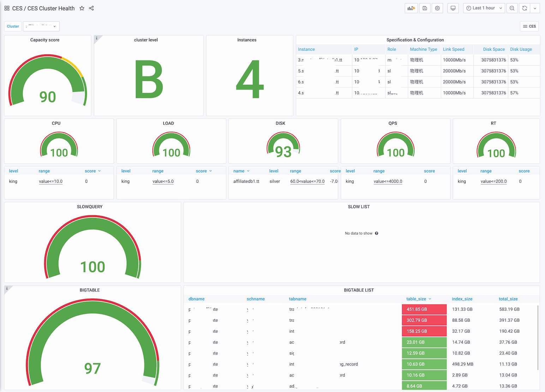Sort by Disk Usage column header
This screenshot has width=545, height=392.
521,49
